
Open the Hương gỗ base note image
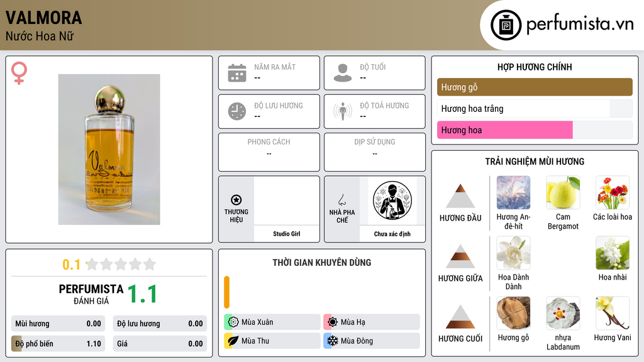click(513, 313)
